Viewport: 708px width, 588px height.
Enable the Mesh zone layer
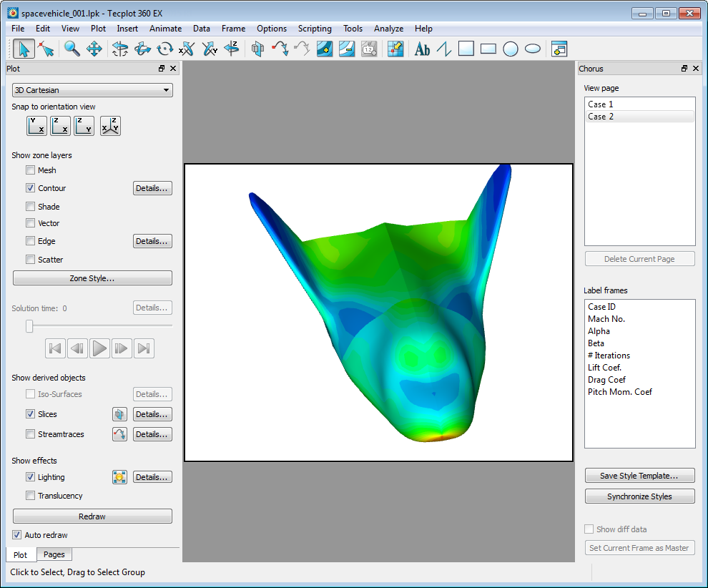pyautogui.click(x=30, y=170)
